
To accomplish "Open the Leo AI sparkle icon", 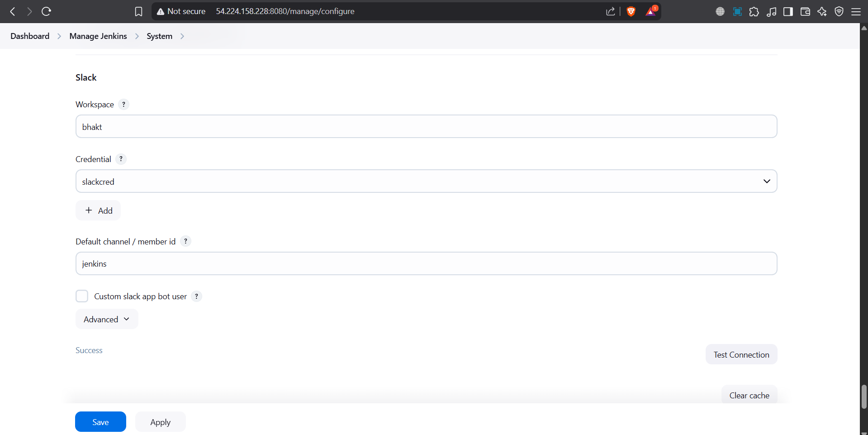I will (822, 11).
